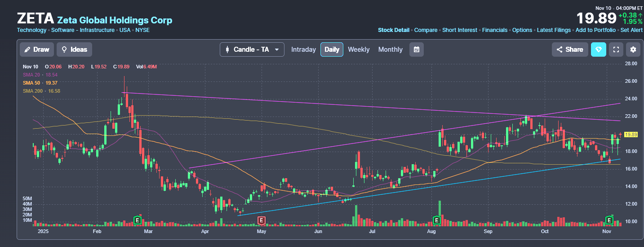Open Short Interest link
Viewport: 644px width, 247px height.
coord(460,30)
